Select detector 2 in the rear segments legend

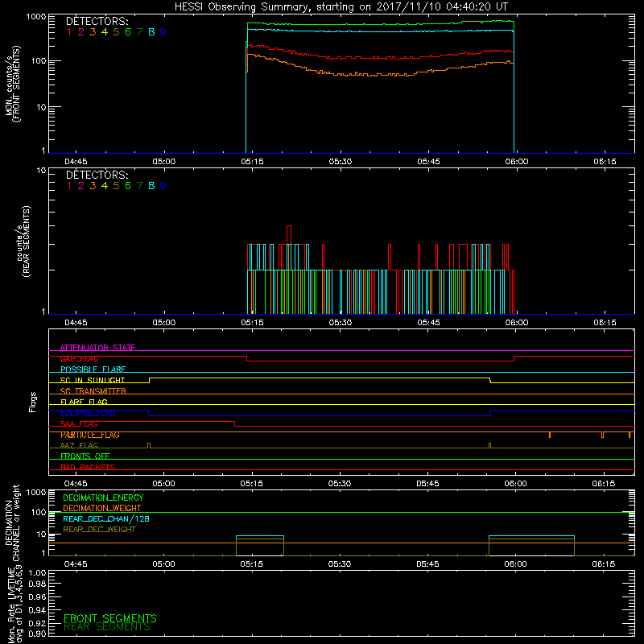tap(81, 186)
